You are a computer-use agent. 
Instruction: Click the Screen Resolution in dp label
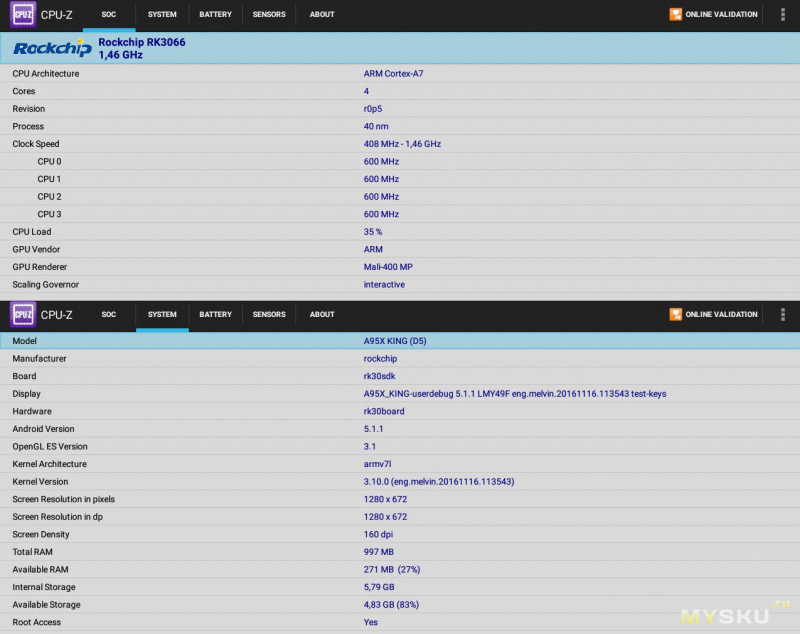click(58, 517)
